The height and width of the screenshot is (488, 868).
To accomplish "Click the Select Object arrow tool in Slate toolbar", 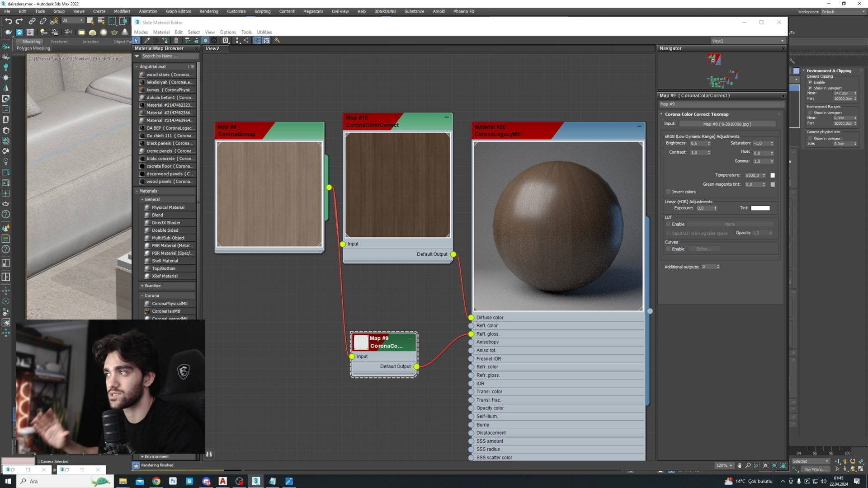I will click(x=137, y=41).
